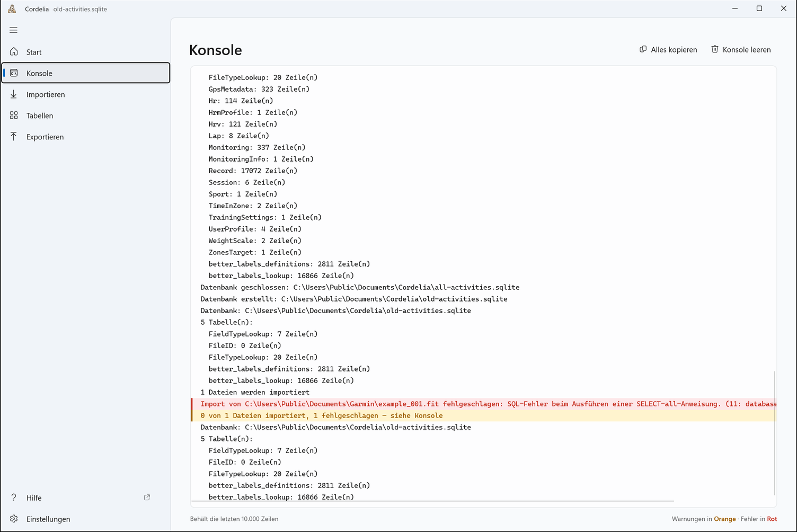Clear the console with Konsole leeren
This screenshot has width=797, height=532.
tap(741, 50)
